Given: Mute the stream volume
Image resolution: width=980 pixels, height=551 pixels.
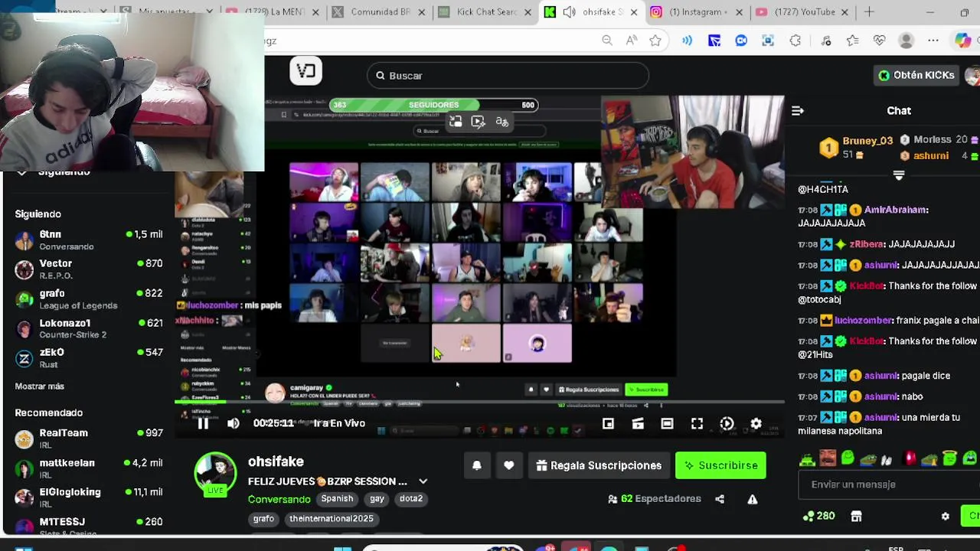Looking at the screenshot, I should (234, 423).
